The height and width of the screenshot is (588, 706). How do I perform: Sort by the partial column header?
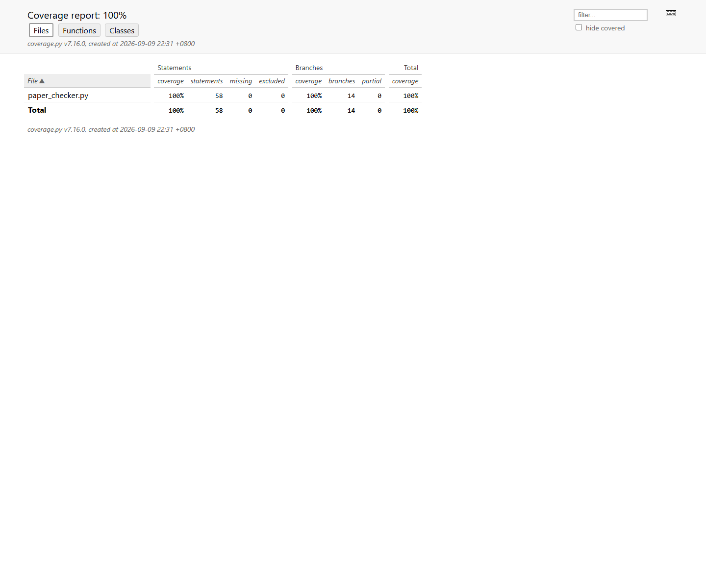[372, 81]
